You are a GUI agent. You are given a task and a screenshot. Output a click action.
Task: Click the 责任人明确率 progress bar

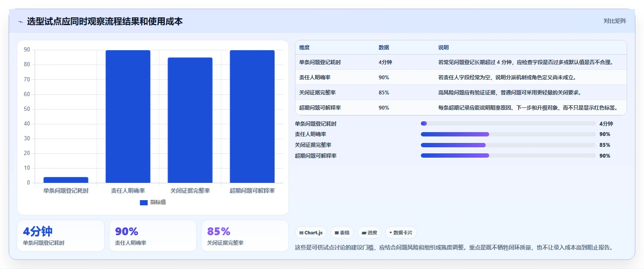click(508, 134)
